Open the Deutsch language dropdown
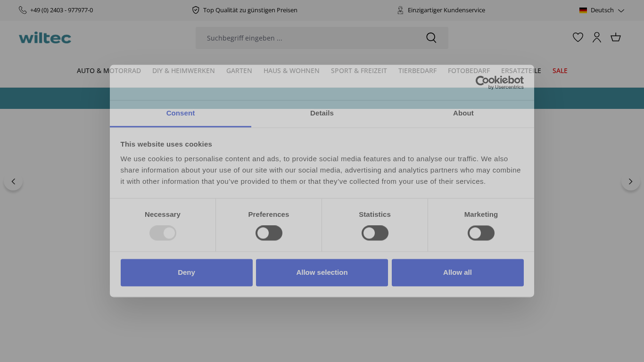Image resolution: width=644 pixels, height=362 pixels. click(602, 10)
